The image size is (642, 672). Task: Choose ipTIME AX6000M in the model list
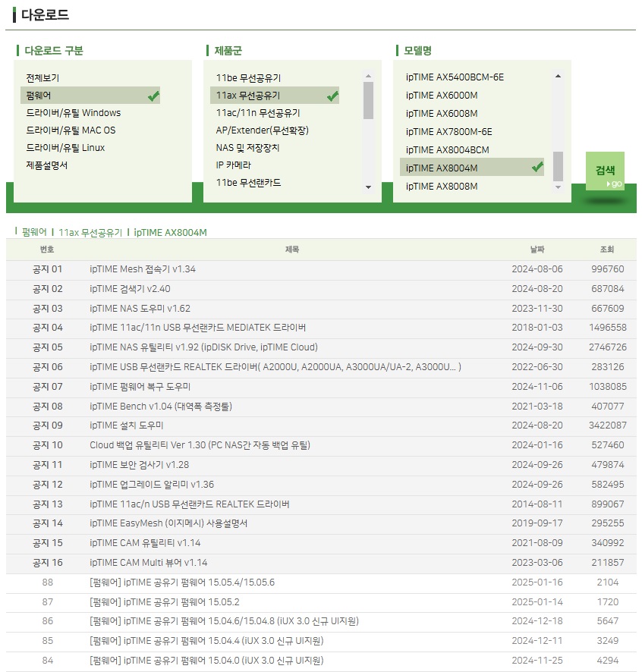(x=442, y=95)
